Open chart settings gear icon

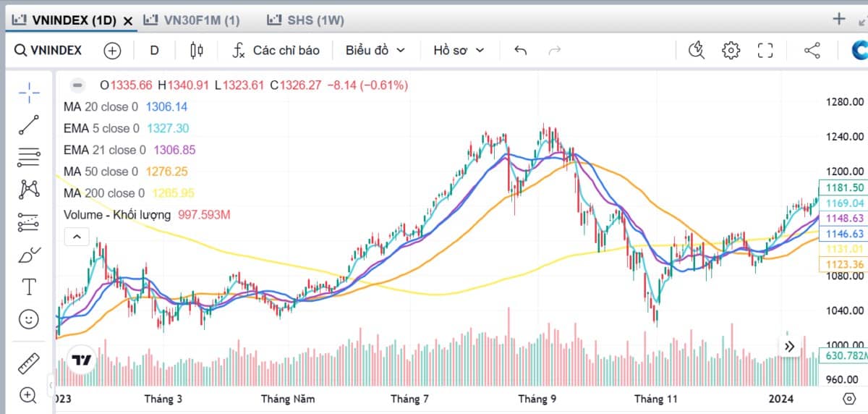click(731, 51)
